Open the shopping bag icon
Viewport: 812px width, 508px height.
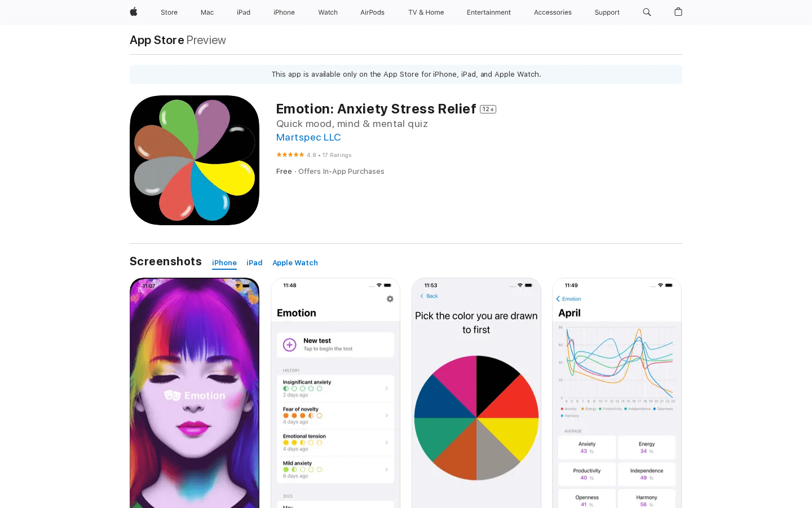pos(678,12)
